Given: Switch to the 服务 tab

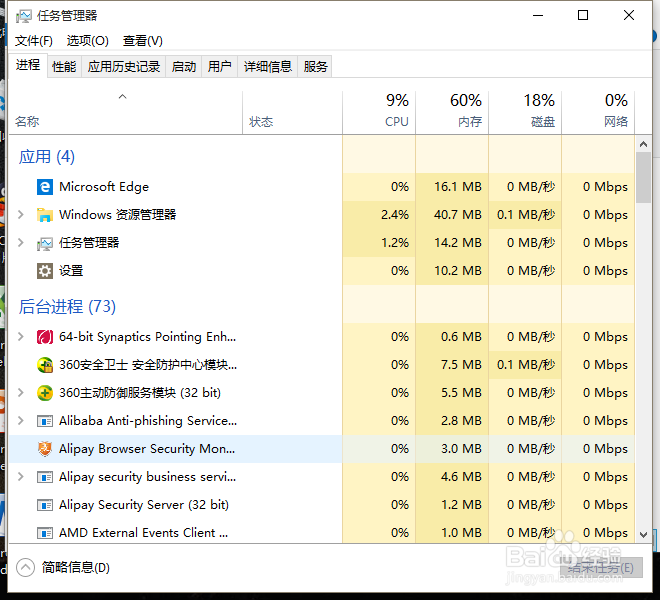Looking at the screenshot, I should (315, 67).
